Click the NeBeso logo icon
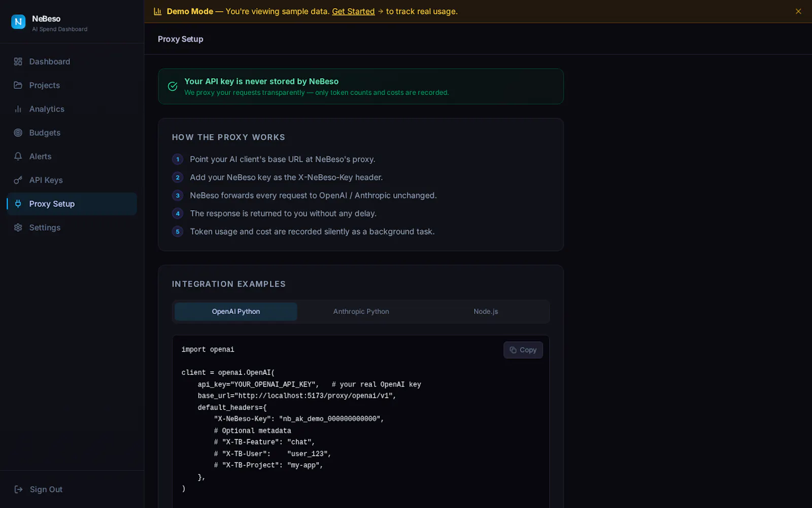This screenshot has width=812, height=508. [18, 22]
